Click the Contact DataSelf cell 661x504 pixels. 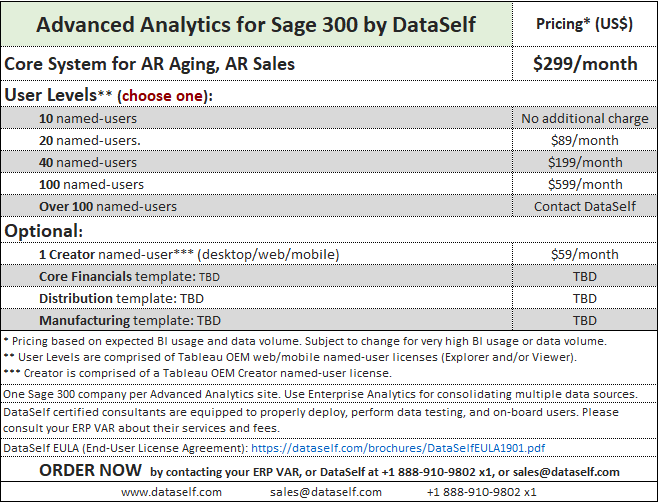pos(585,206)
